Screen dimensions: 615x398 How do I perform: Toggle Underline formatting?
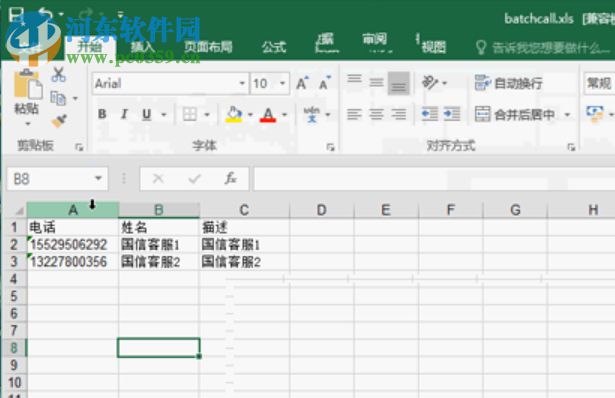click(146, 114)
